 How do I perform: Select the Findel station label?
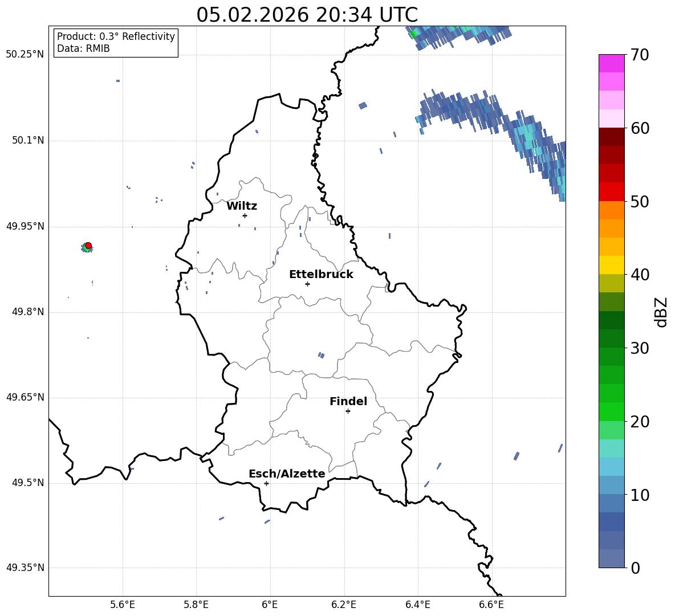tap(348, 401)
